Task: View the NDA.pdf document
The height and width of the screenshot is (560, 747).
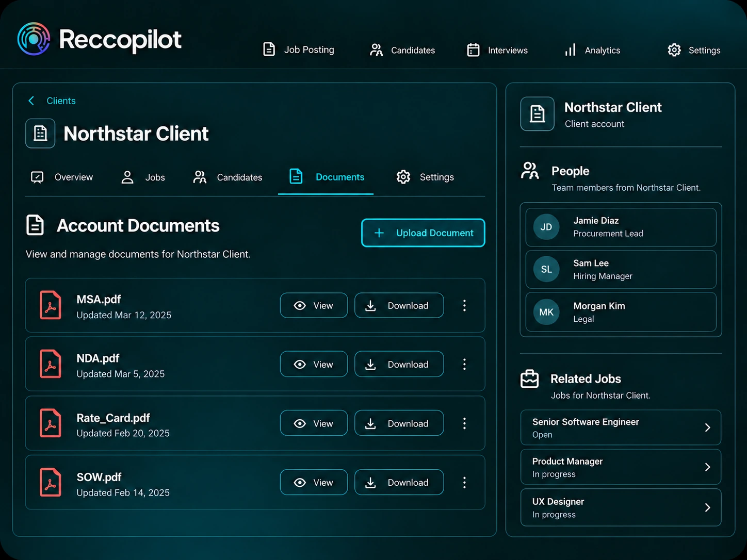Action: [314, 365]
